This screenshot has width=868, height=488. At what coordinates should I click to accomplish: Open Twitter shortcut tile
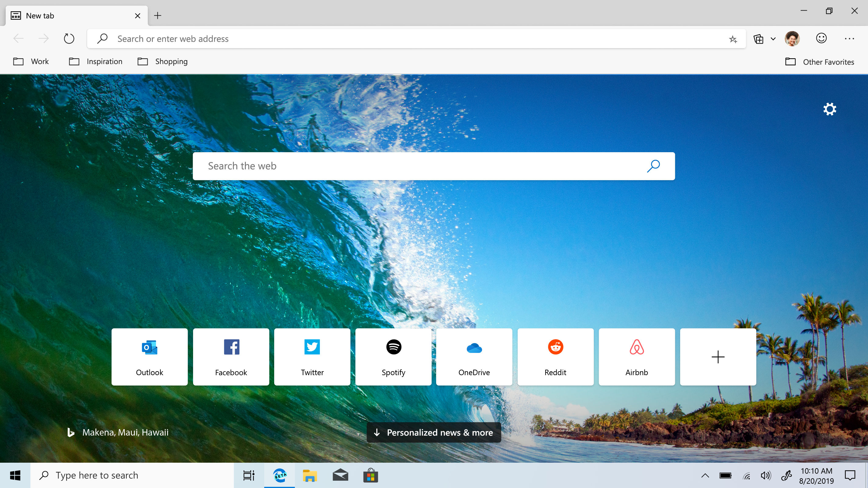[312, 356]
